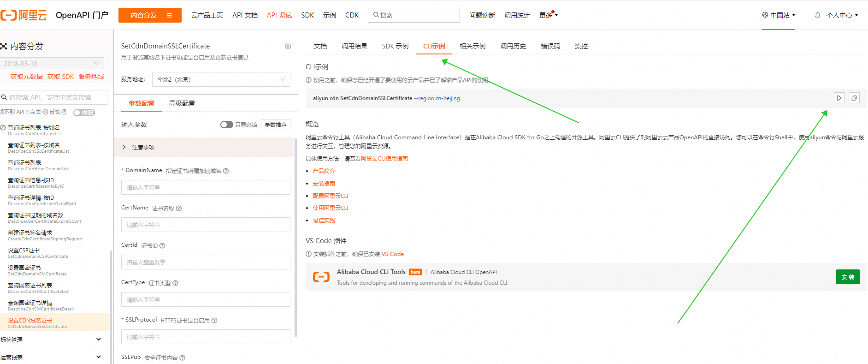
Task: Open the 个人中心 account dropdown
Action: tap(842, 15)
